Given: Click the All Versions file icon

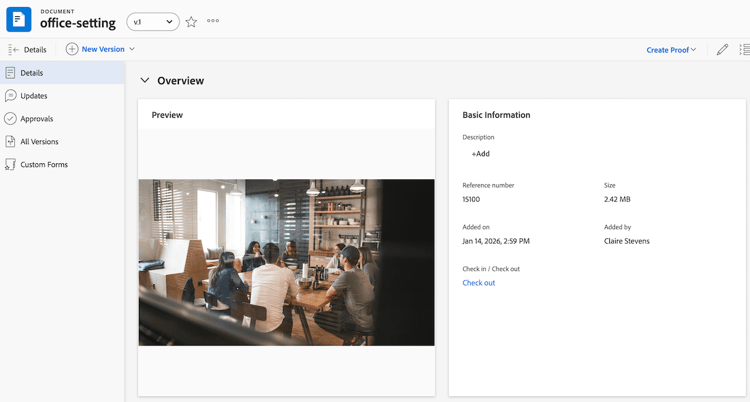Looking at the screenshot, I should click(x=10, y=142).
